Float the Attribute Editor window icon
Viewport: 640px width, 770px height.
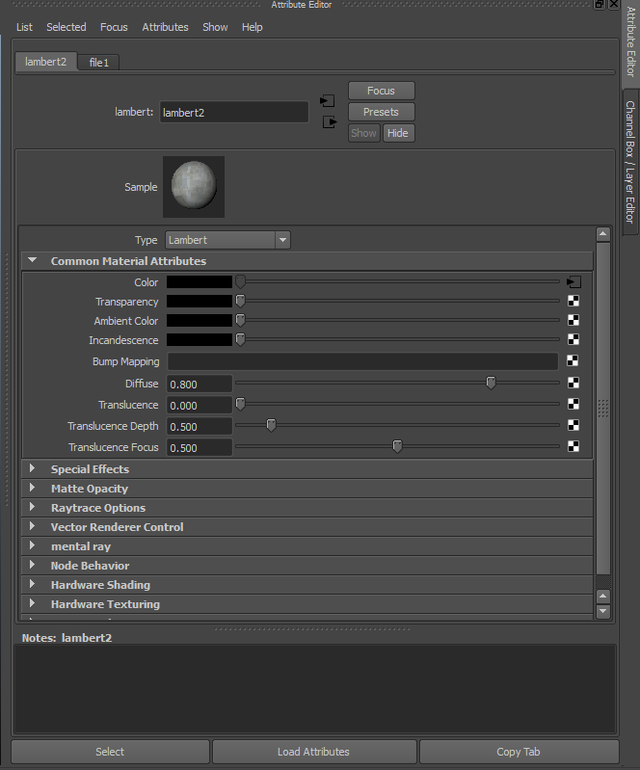(599, 4)
